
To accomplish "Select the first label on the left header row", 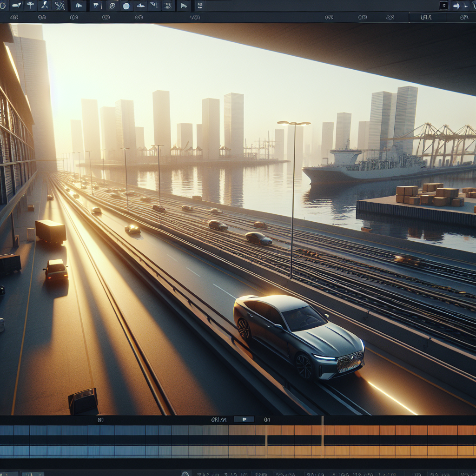I will tap(14, 18).
